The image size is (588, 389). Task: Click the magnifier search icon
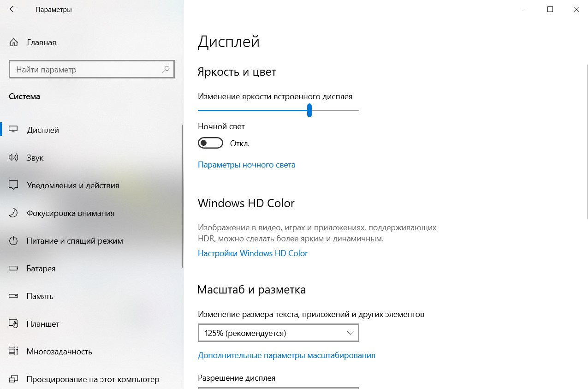(166, 70)
